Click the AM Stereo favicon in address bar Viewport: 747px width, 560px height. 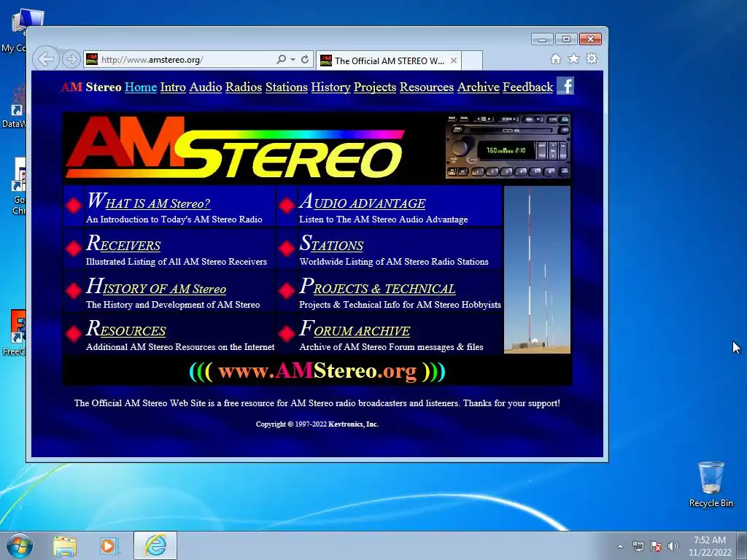point(91,59)
